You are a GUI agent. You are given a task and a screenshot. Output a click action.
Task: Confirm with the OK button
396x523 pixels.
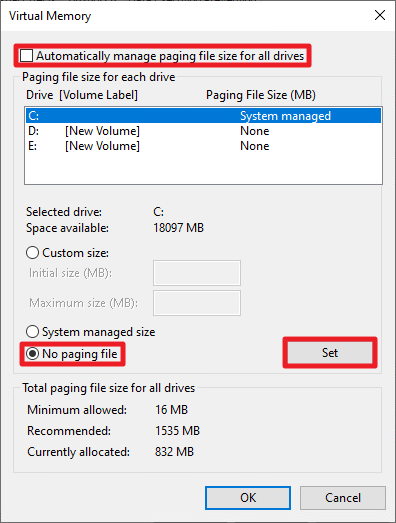[x=248, y=498]
